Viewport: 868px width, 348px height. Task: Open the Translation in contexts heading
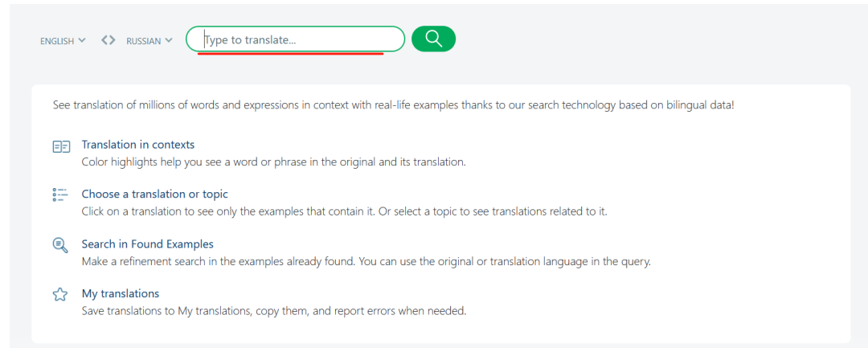pyautogui.click(x=138, y=145)
